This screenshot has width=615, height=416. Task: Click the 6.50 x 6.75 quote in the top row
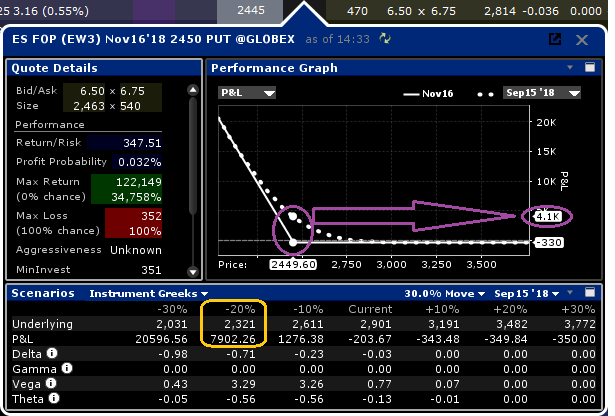[421, 11]
